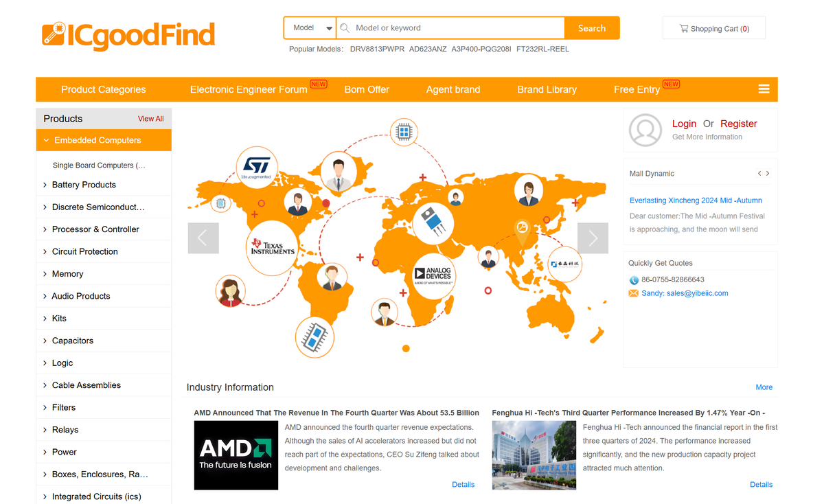Screen dimensions: 824x504
Task: Click the Analog Devices logo on map
Action: pyautogui.click(x=433, y=276)
